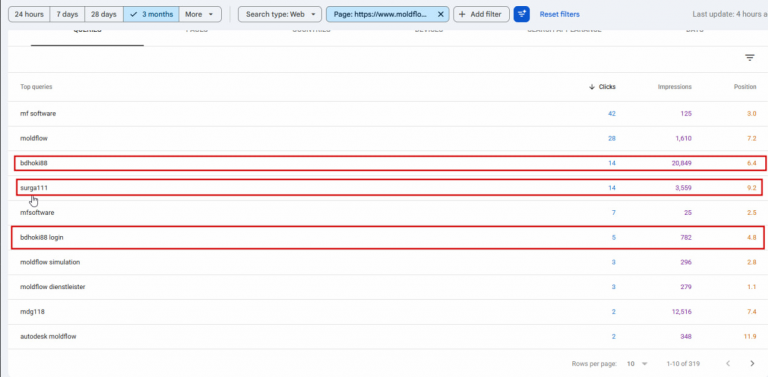Sort by Clicks column header

pos(602,87)
